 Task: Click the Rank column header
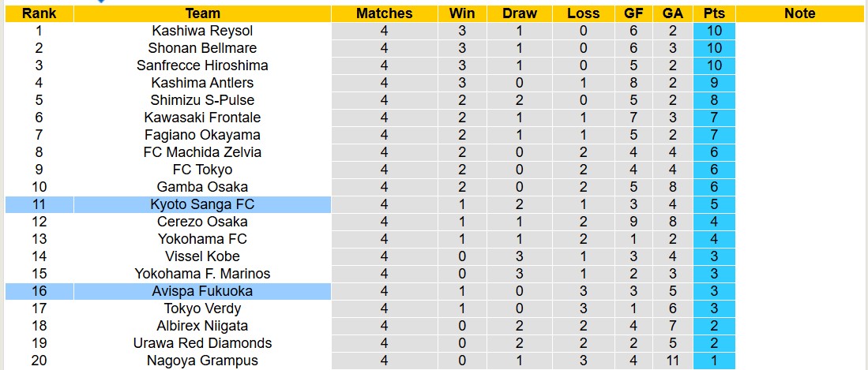(39, 13)
